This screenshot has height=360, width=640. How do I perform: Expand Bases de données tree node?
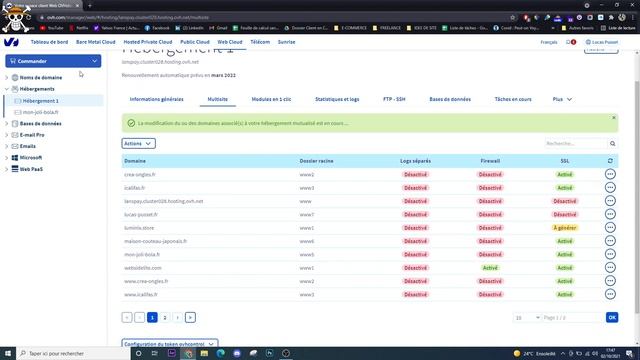[7, 123]
